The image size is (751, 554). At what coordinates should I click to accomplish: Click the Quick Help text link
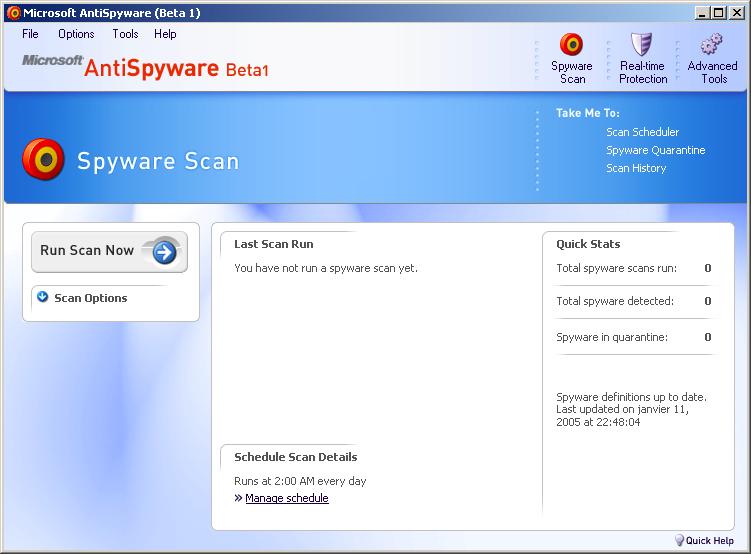click(709, 541)
